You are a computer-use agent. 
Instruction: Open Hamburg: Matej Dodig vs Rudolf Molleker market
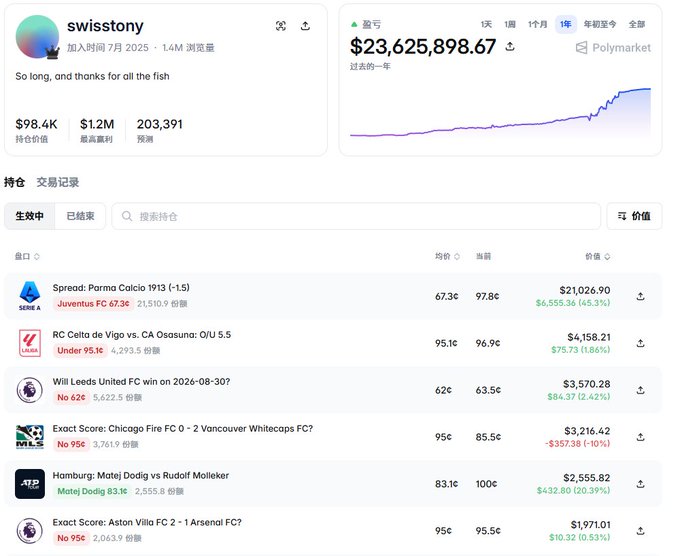pyautogui.click(x=141, y=475)
